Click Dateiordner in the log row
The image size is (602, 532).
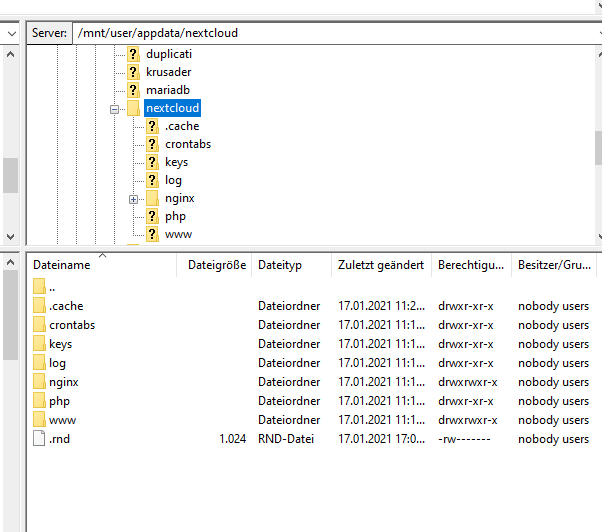pyautogui.click(x=289, y=363)
